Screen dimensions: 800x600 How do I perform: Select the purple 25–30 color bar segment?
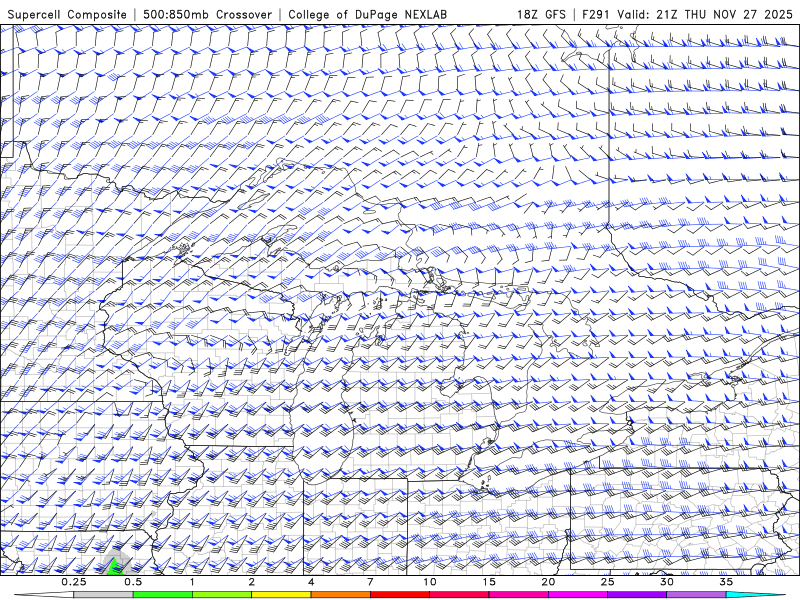point(637,595)
